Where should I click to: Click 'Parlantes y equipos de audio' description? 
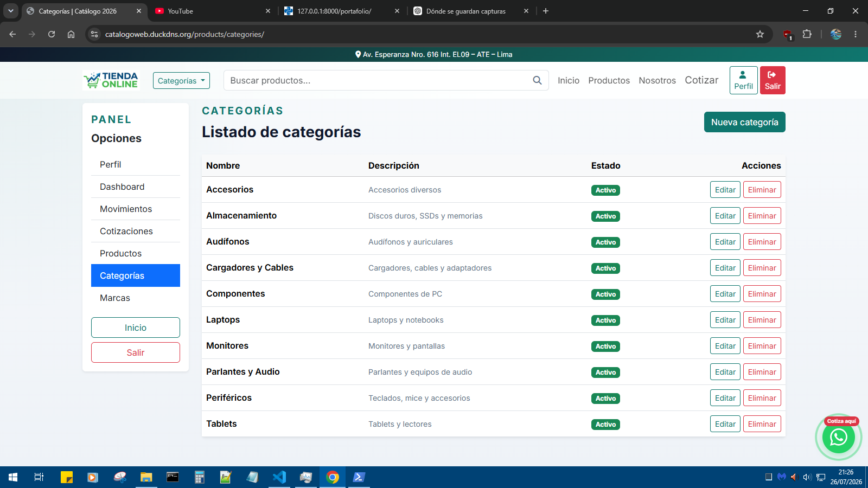[420, 372]
